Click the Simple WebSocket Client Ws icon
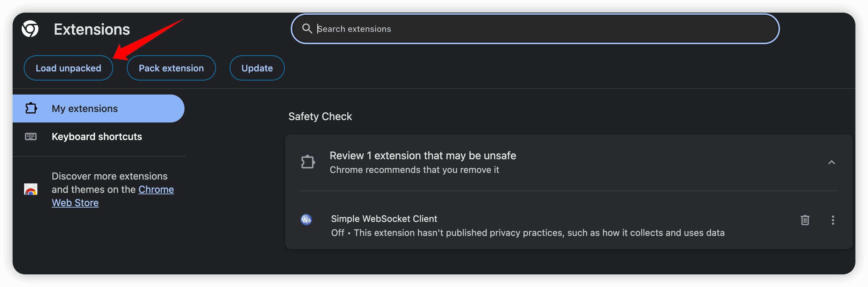 pyautogui.click(x=306, y=220)
